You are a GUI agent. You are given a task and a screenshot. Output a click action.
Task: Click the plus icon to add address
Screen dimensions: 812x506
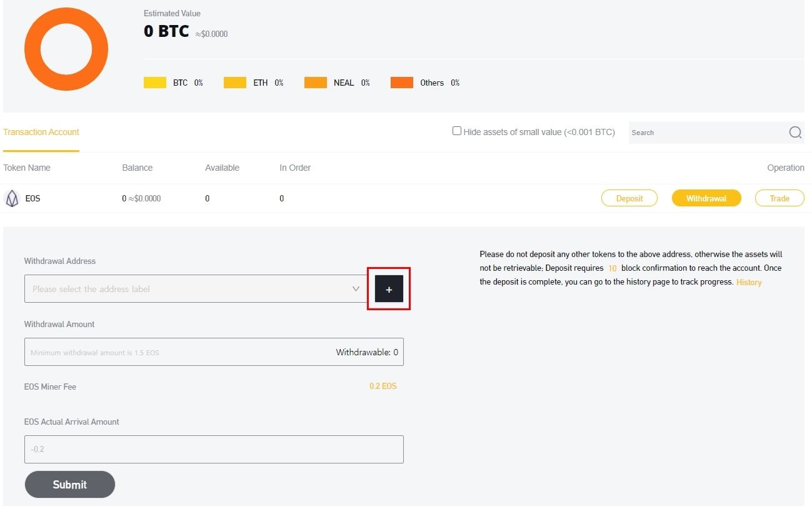point(389,289)
